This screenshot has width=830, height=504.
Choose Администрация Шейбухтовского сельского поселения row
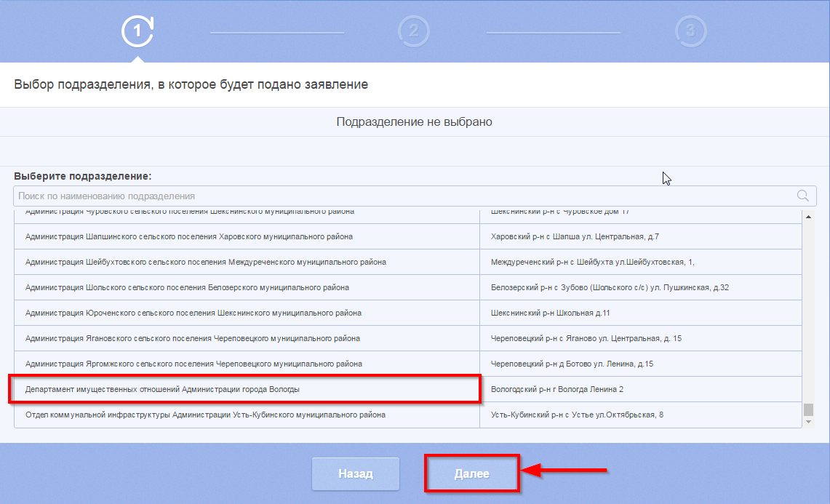coord(205,262)
